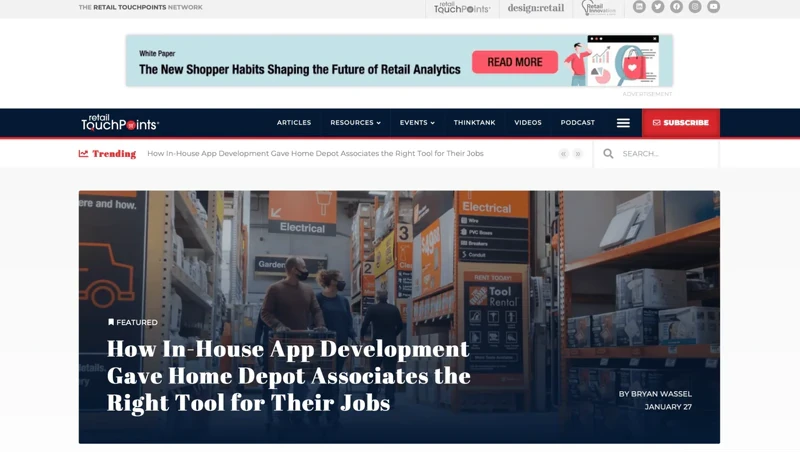Open the hamburger menu icon in navbar
Image resolution: width=800 pixels, height=452 pixels.
623,123
